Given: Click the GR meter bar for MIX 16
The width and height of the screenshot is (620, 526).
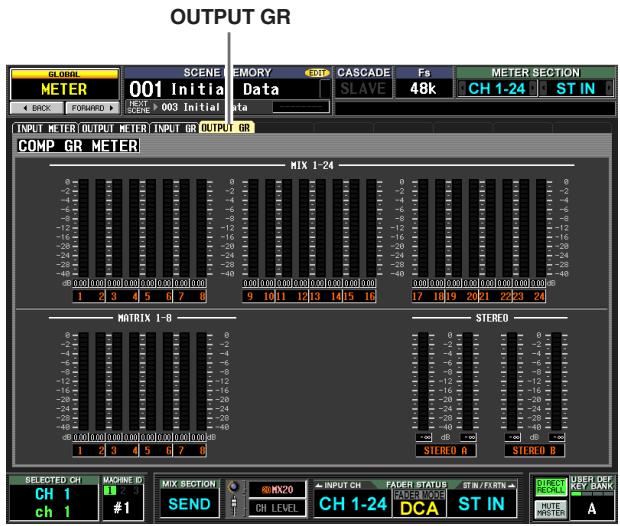Looking at the screenshot, I should (371, 228).
